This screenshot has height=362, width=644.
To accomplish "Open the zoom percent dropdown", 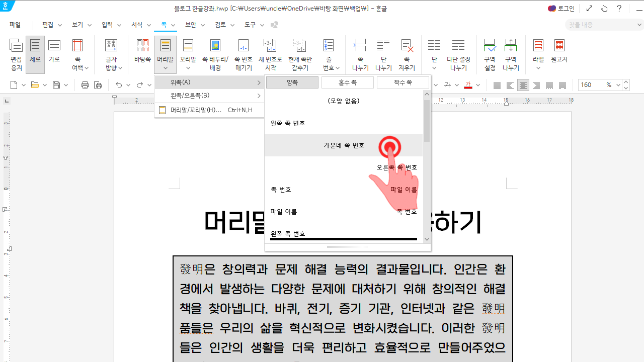I will tap(618, 85).
